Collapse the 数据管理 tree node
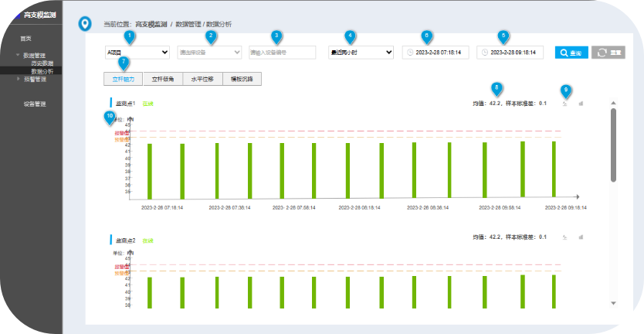The width and height of the screenshot is (644, 334). pos(18,56)
